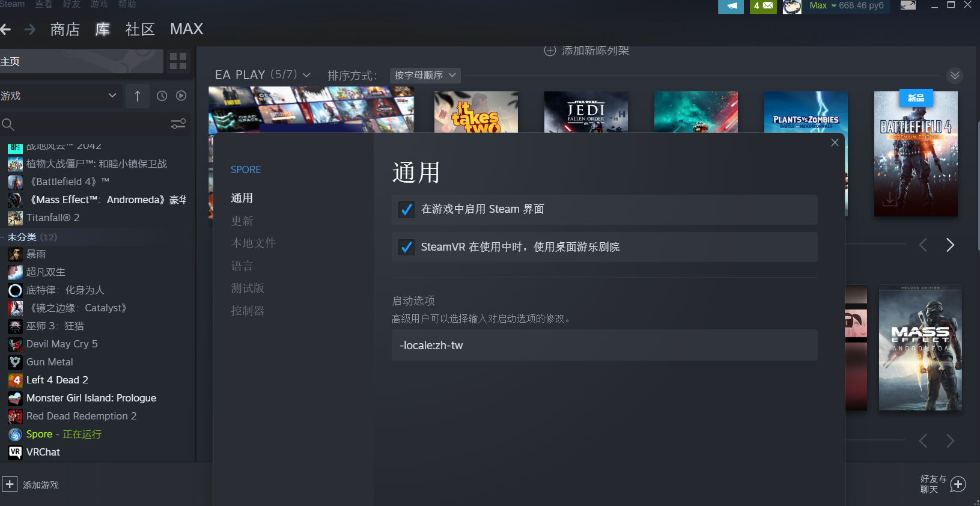Go to the 社区 (Community) tab
This screenshot has width=980, height=506.
[x=140, y=29]
